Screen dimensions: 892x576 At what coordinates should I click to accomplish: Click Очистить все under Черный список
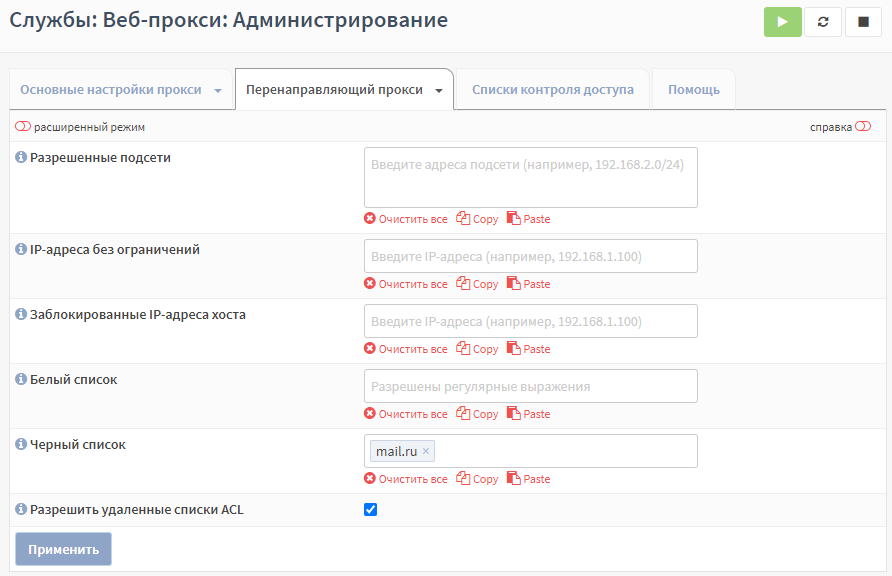pos(406,479)
